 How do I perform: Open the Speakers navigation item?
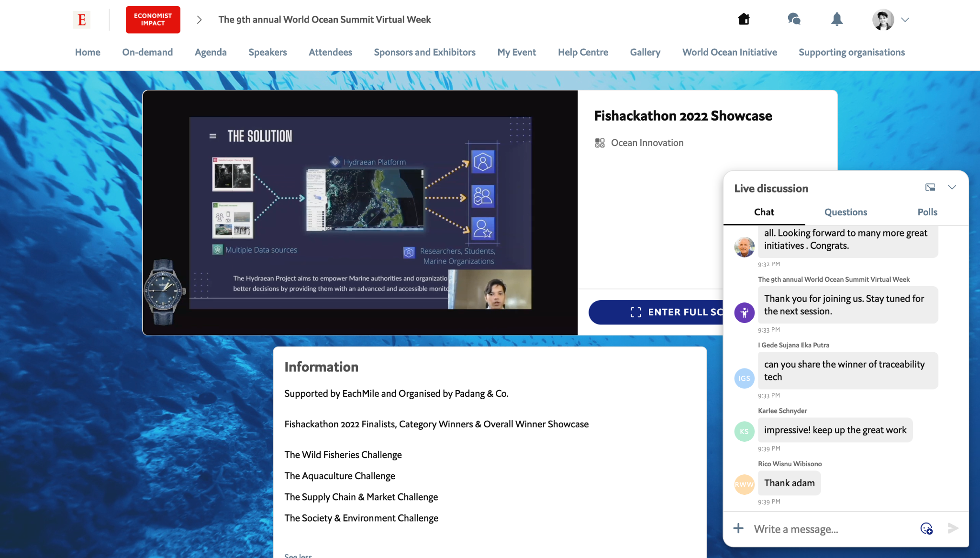[x=267, y=52]
